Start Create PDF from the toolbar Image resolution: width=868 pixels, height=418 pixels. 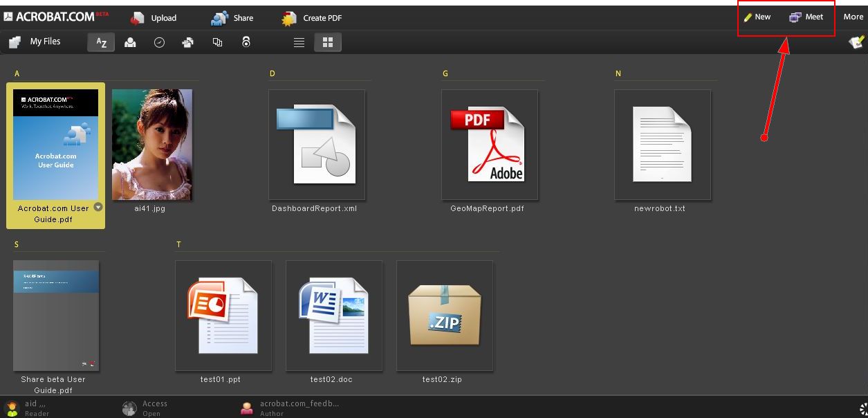tap(312, 18)
